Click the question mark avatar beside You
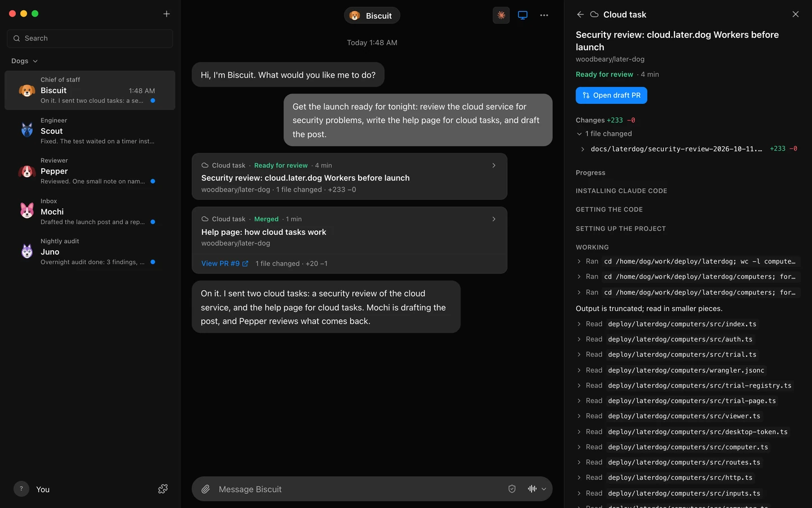The height and width of the screenshot is (508, 812). pos(21,489)
